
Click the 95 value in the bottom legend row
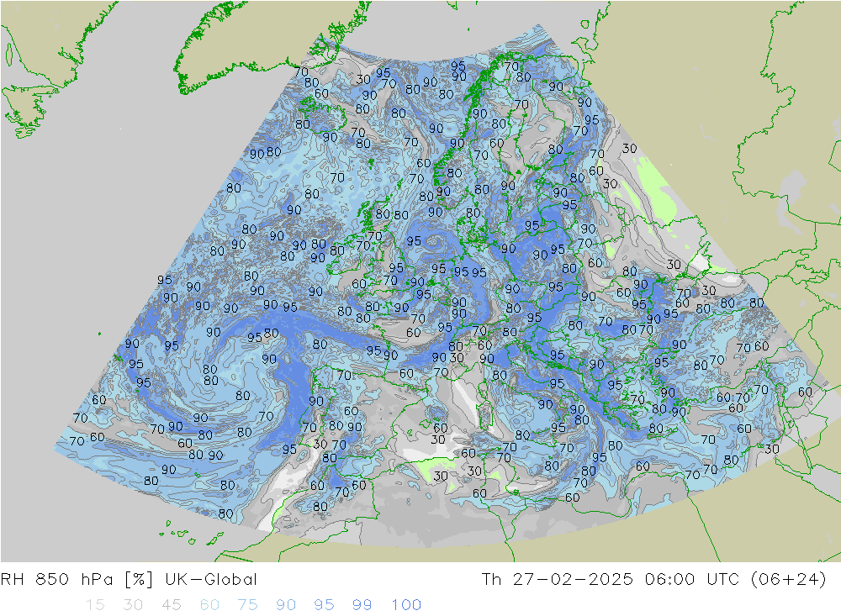pos(324,605)
